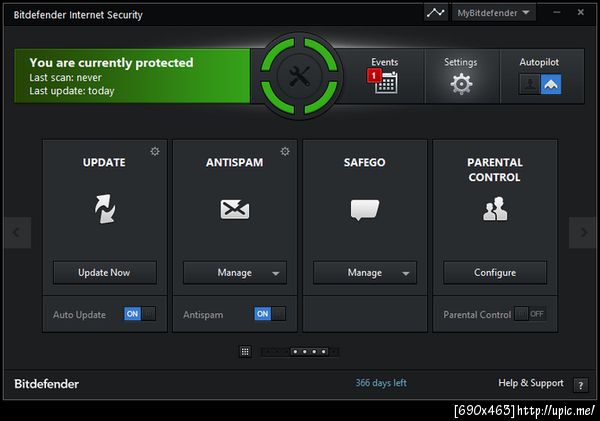Viewport: 600px width, 421px height.
Task: Click the 'Last update: today' text
Action: 72,91
